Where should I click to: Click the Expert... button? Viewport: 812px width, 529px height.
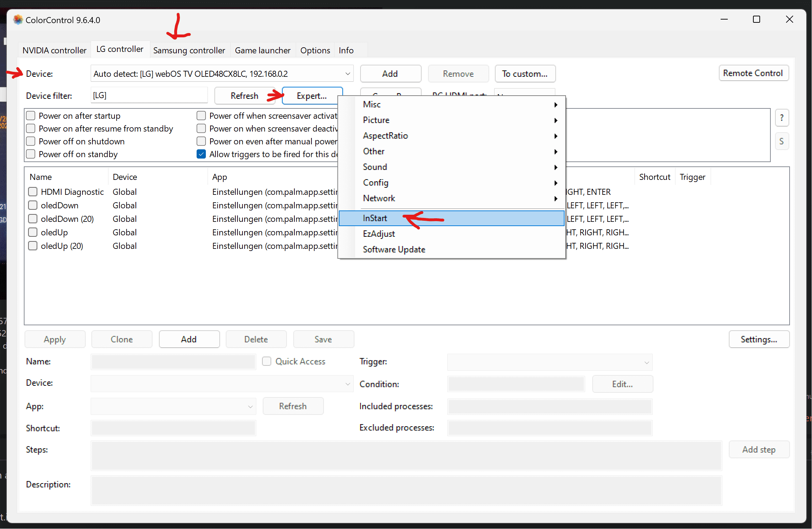click(x=311, y=96)
